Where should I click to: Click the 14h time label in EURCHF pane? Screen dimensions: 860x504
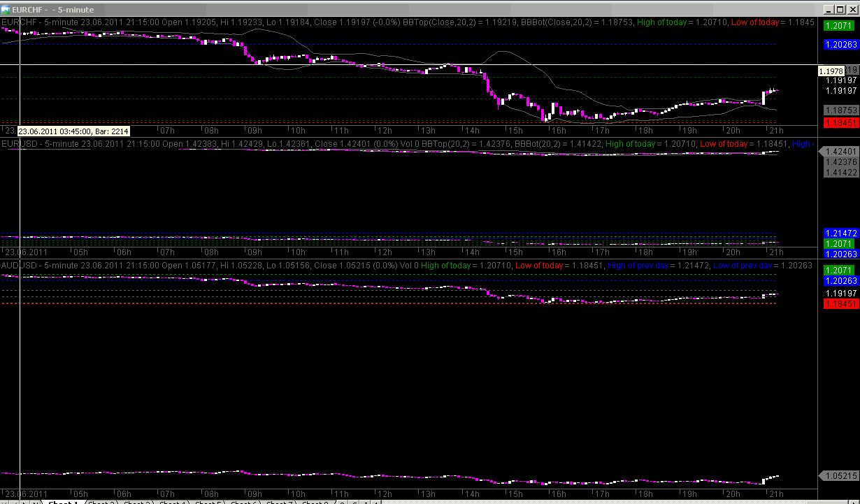coord(473,131)
